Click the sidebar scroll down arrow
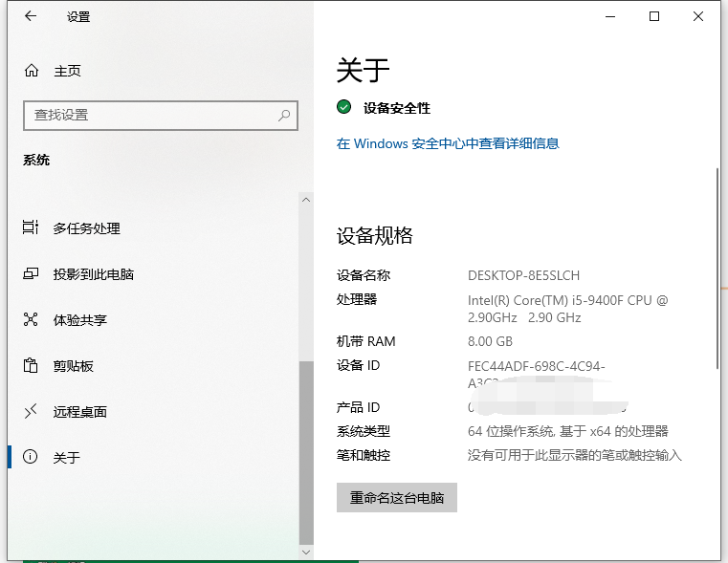Screen dimensions: 728x563 306,552
